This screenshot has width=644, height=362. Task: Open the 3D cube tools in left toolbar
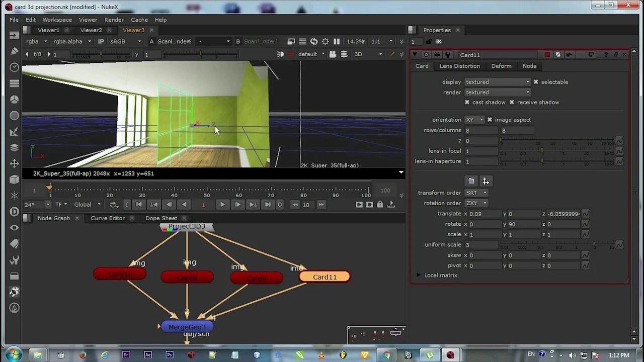[14, 179]
